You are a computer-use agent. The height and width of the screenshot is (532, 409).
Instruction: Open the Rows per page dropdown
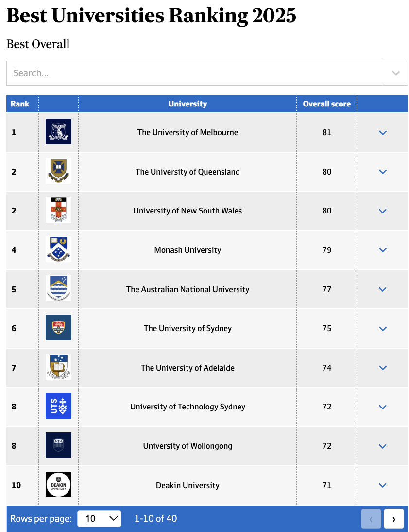100,518
